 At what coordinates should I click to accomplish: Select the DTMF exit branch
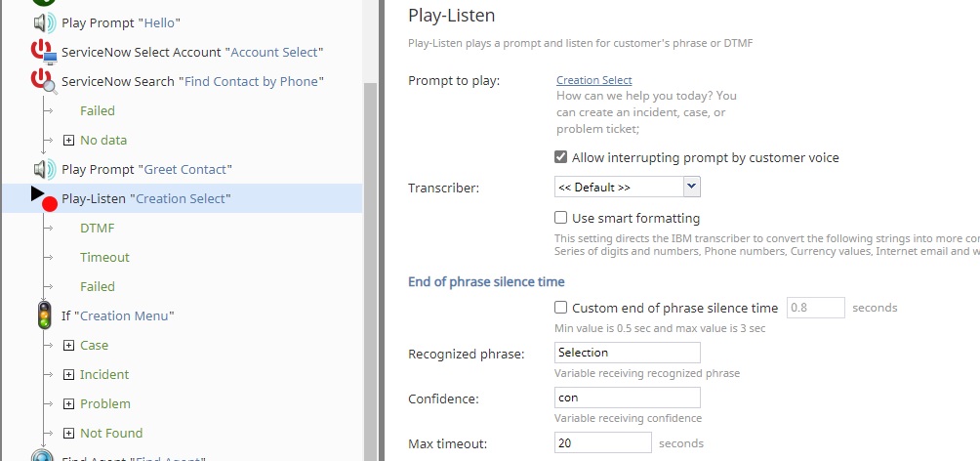97,229
